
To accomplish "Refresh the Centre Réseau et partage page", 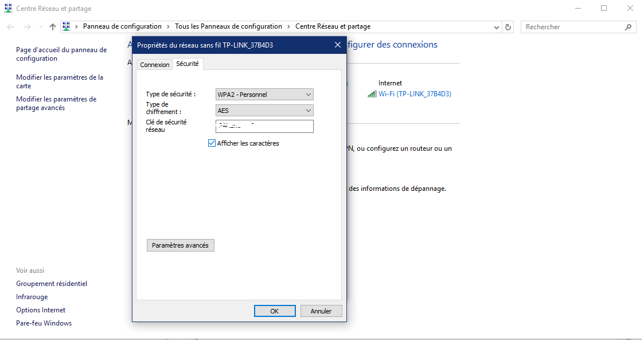I will 508,27.
